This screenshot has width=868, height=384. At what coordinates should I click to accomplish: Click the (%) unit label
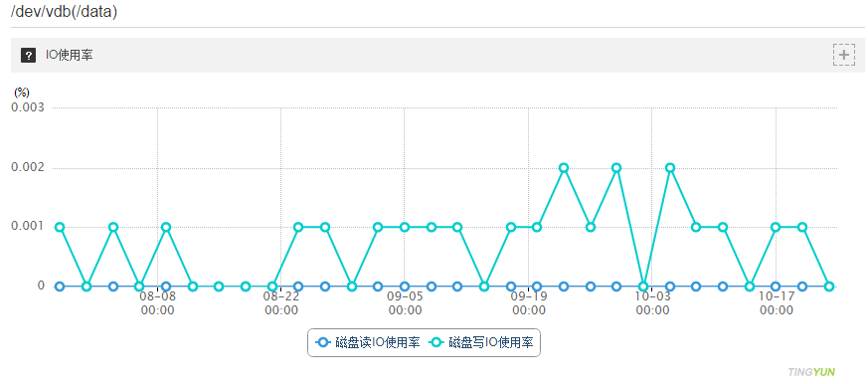pyautogui.click(x=22, y=93)
